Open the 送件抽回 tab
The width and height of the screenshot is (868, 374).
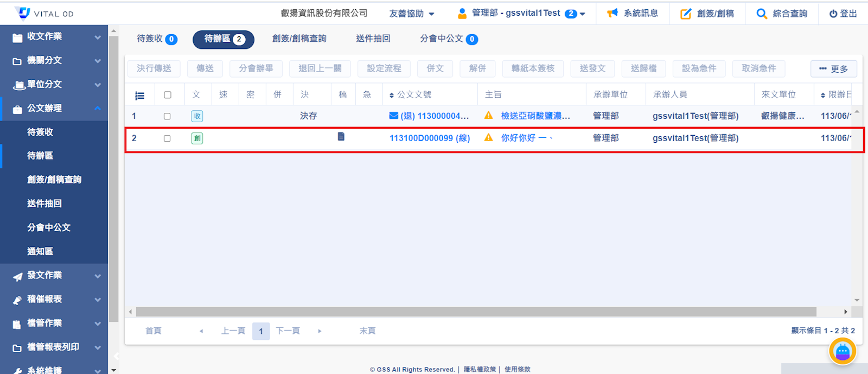coord(373,39)
